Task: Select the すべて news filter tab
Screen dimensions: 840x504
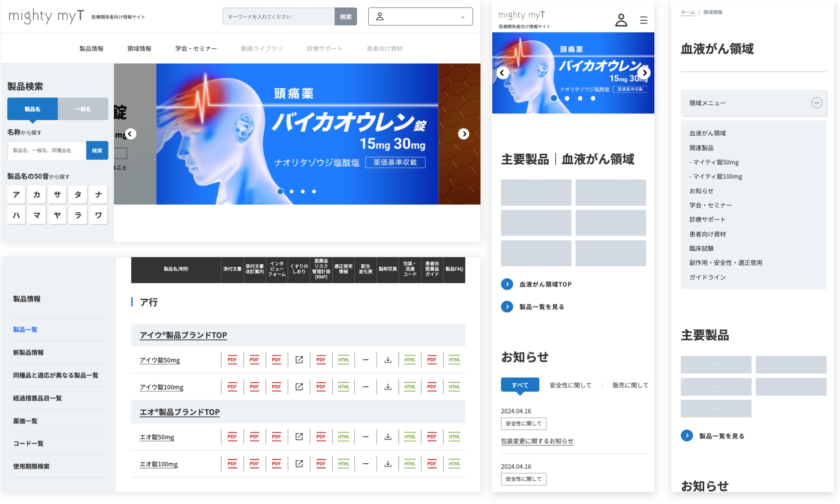Action: tap(520, 385)
